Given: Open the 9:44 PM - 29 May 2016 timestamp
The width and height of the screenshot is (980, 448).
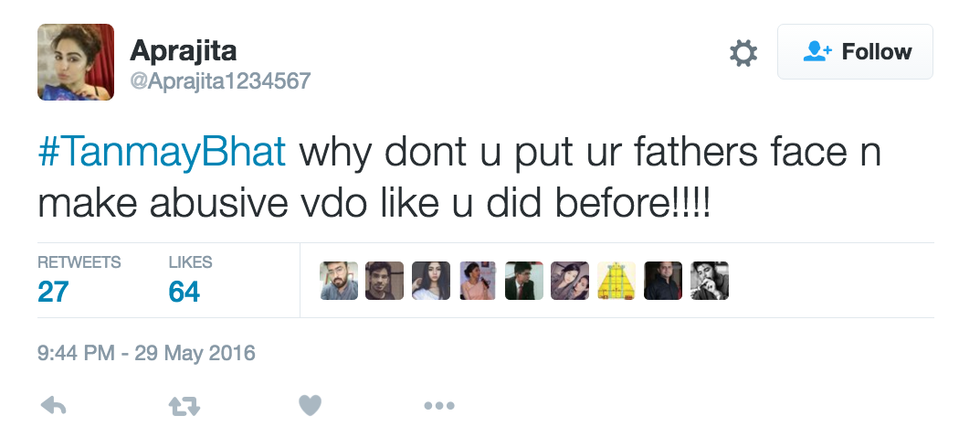Looking at the screenshot, I should coord(146,352).
